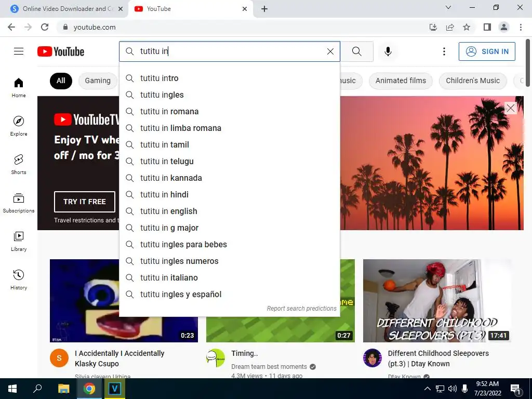The width and height of the screenshot is (532, 399).
Task: Open the Chrome profile icon
Action: coord(504,27)
